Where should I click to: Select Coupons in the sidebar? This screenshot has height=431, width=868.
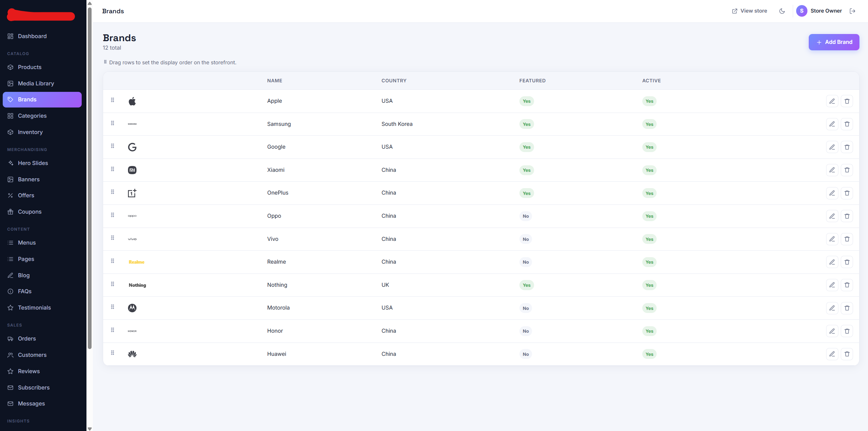point(42,212)
